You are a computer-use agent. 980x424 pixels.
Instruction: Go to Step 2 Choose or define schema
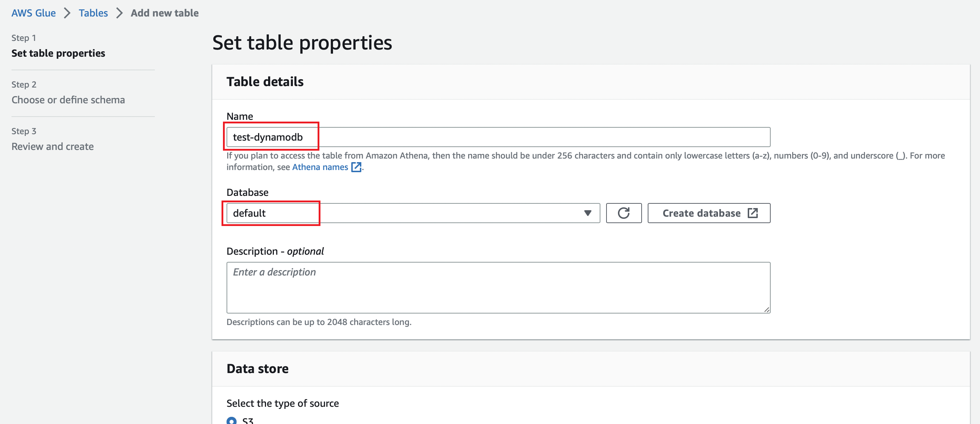click(68, 100)
